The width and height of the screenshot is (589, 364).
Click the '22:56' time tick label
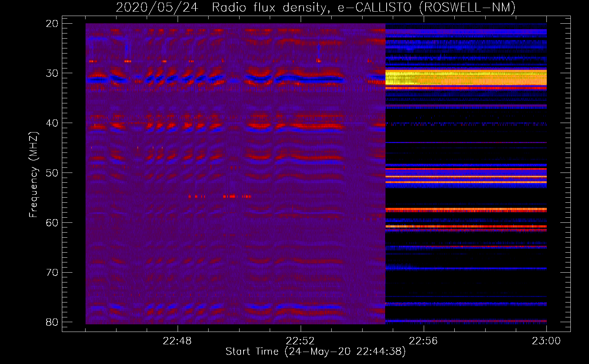[423, 341]
